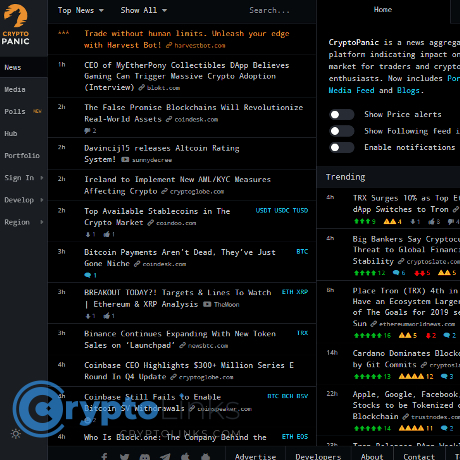
Task: Click green bullish arrows on TRX Surges trending item
Action: click(362, 221)
